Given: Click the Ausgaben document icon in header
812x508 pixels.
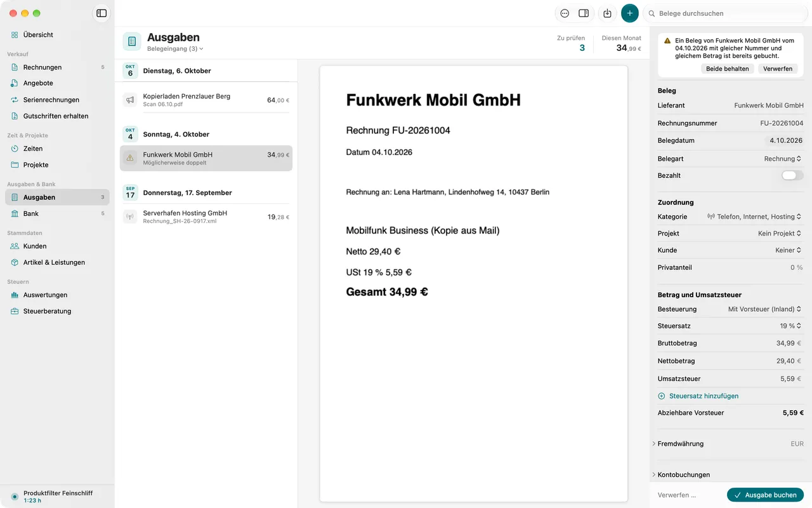Looking at the screenshot, I should coord(132,42).
